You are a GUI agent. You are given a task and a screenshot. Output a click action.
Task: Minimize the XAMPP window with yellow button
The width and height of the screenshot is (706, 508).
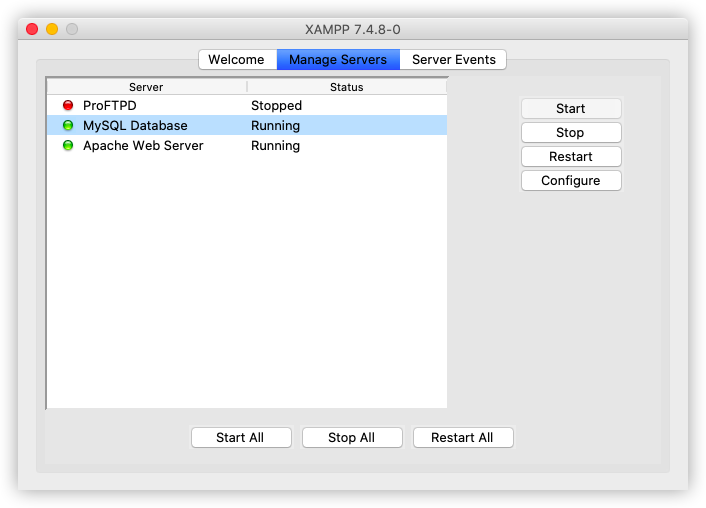click(52, 29)
